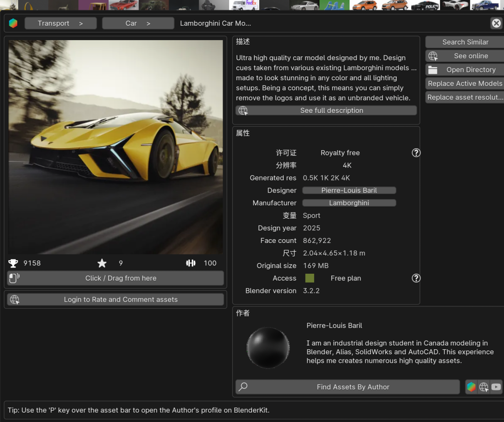Click the star rating icon below preview

(102, 263)
